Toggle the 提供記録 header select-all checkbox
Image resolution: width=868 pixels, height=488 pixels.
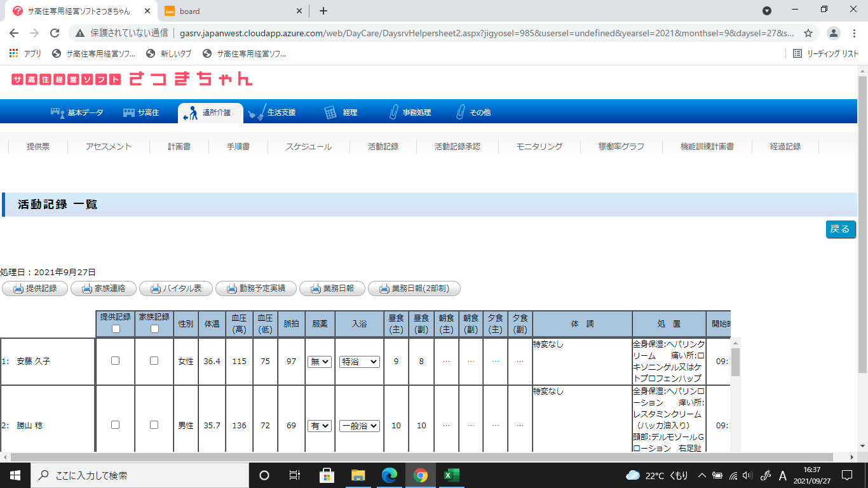coord(115,329)
